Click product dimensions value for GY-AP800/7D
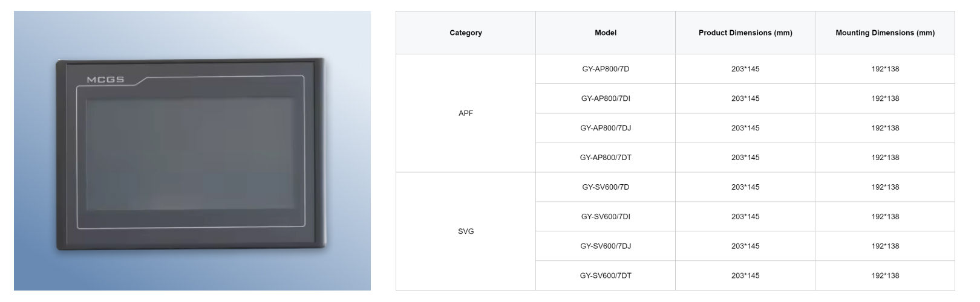Screen dimensions: 980x302 click(745, 69)
